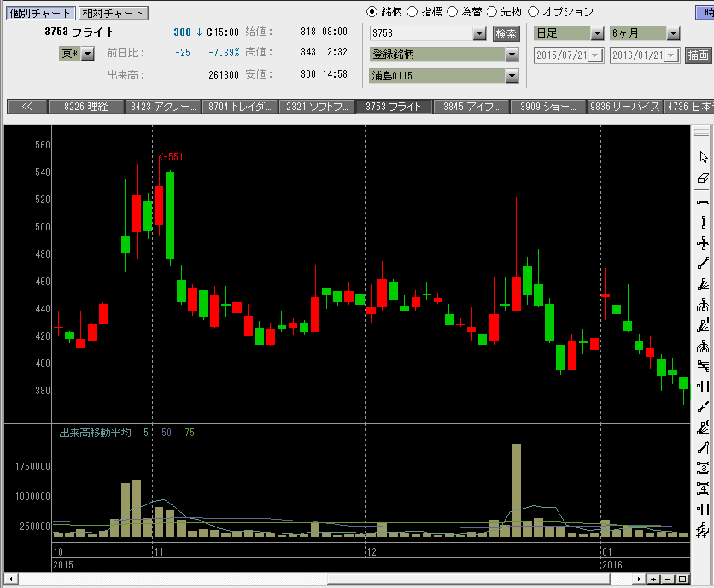Click the 75 moving average period label
The image size is (714, 588).
point(190,433)
